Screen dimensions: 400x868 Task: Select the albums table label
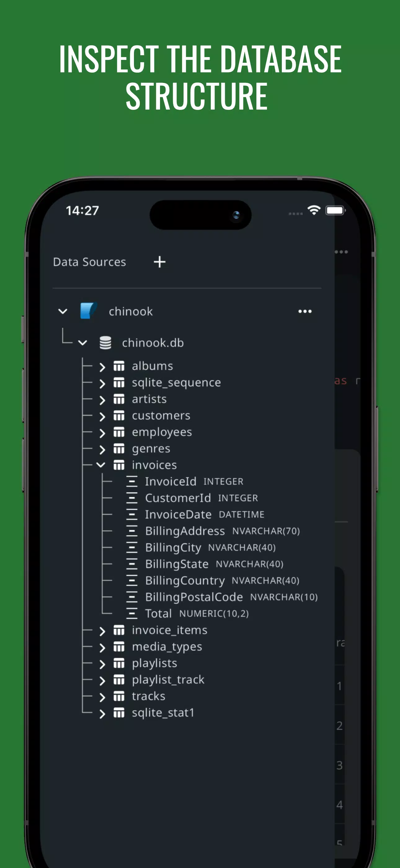click(152, 366)
